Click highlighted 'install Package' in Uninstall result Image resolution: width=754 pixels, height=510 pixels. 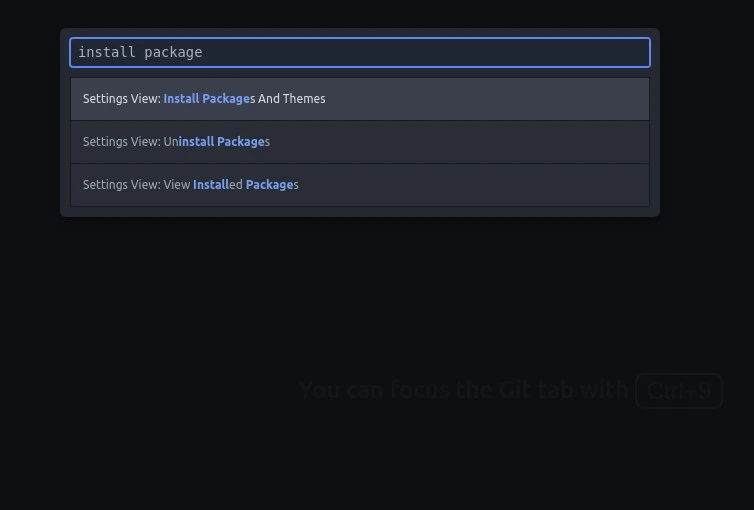pyautogui.click(x=221, y=142)
